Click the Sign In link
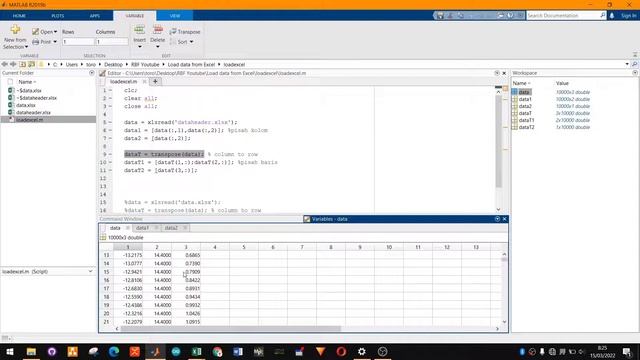This screenshot has height=360, width=640. [629, 16]
